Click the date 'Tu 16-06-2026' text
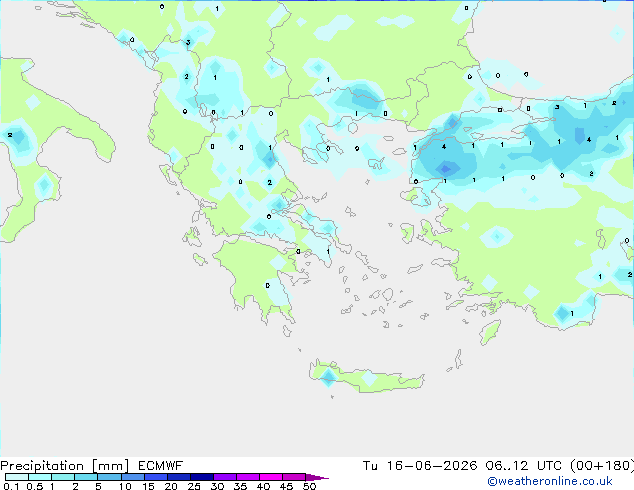The height and width of the screenshot is (490, 634). click(420, 466)
